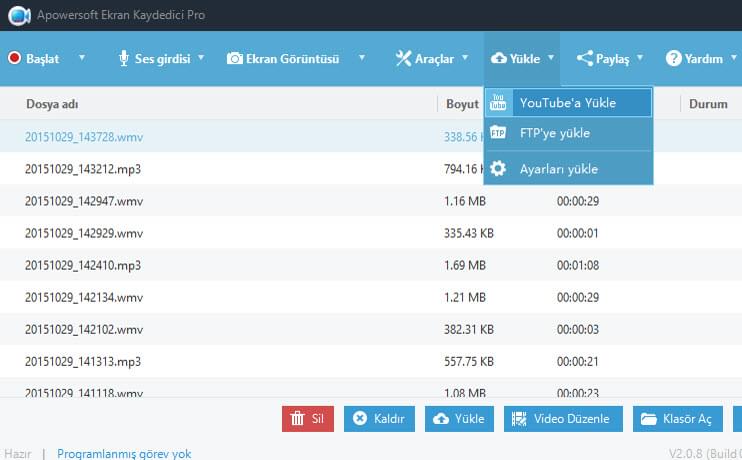Image resolution: width=742 pixels, height=460 pixels.
Task: Expand the Araçlar dropdown arrow
Action: pyautogui.click(x=466, y=58)
